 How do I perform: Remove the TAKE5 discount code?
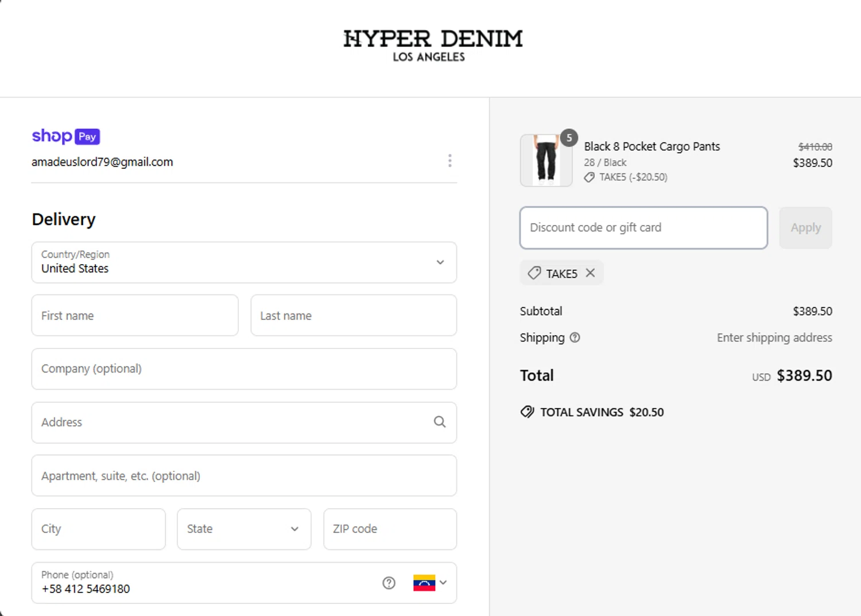(590, 273)
